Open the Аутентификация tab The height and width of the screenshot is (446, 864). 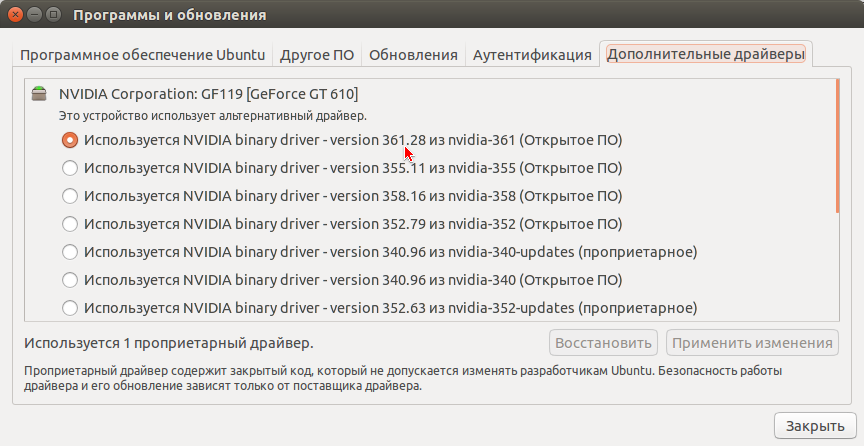tap(532, 55)
